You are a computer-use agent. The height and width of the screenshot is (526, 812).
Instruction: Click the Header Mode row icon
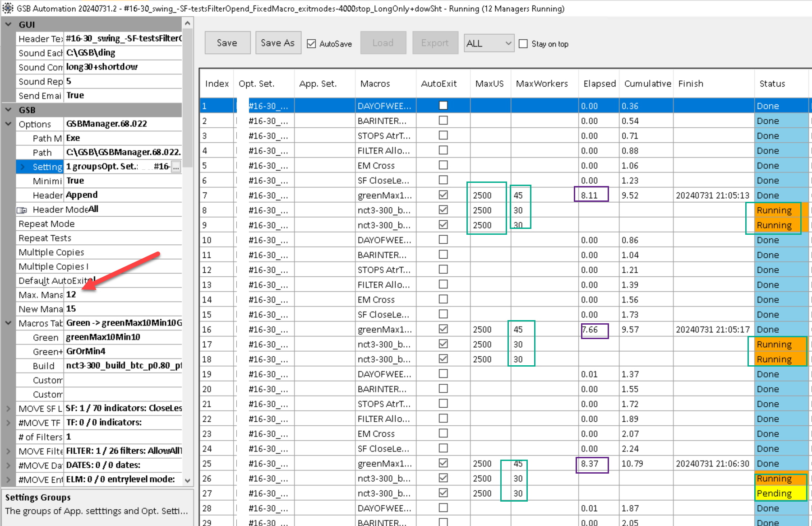[x=22, y=210]
